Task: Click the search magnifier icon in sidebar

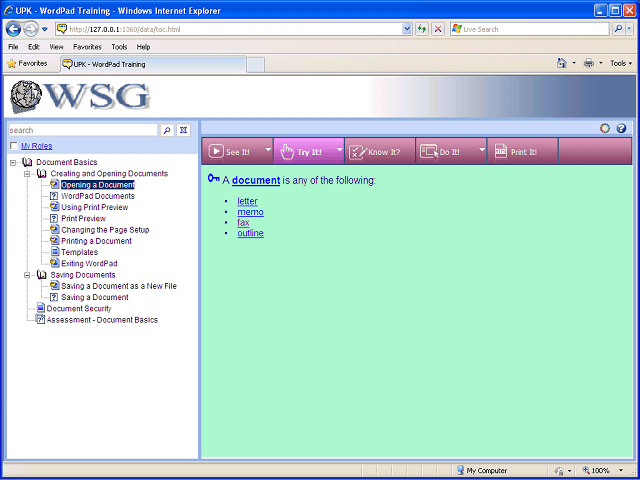Action: pos(167,130)
